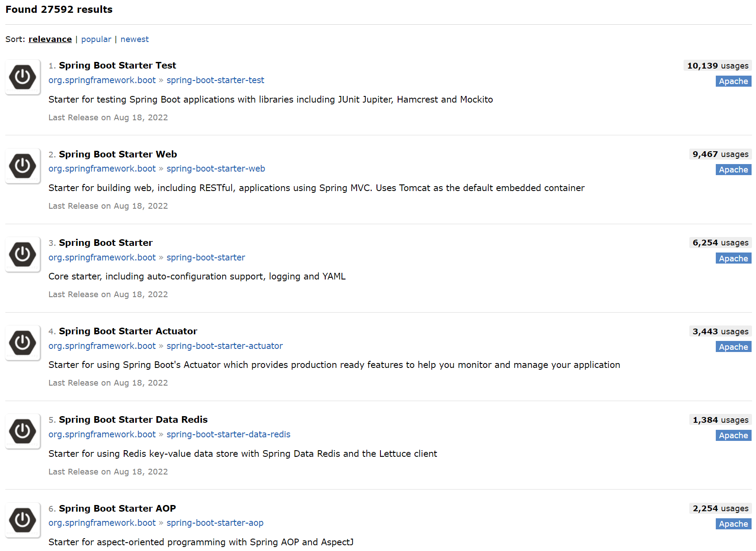Open the org.springframework.boot group link for Data Redis
Screen dimensions: 756x551
click(x=102, y=434)
